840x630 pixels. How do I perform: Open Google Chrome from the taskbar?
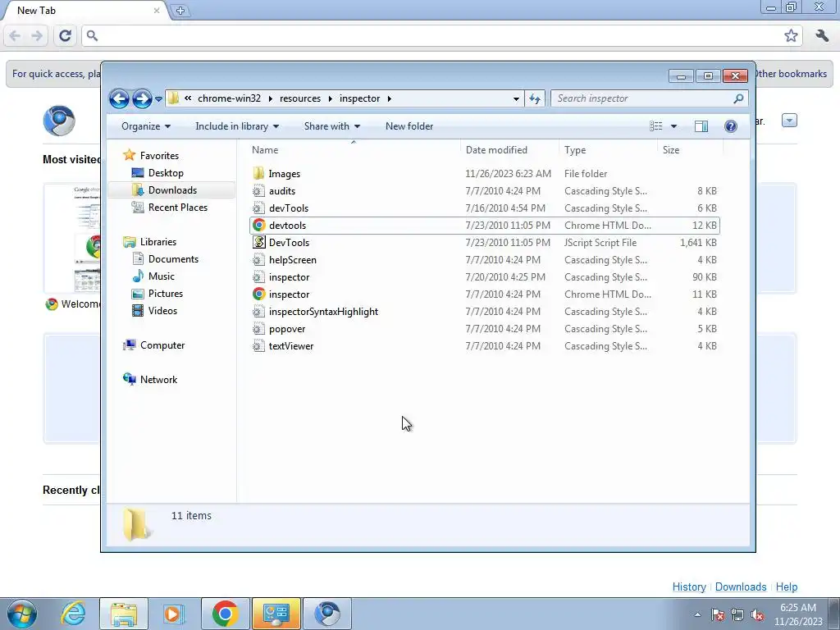[x=225, y=614]
